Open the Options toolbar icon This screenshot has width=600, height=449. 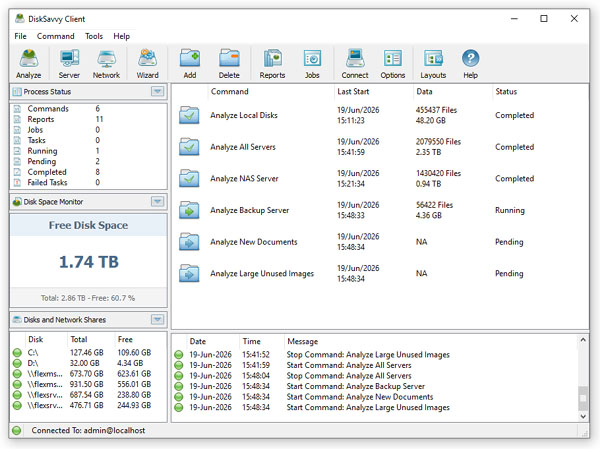coord(393,64)
